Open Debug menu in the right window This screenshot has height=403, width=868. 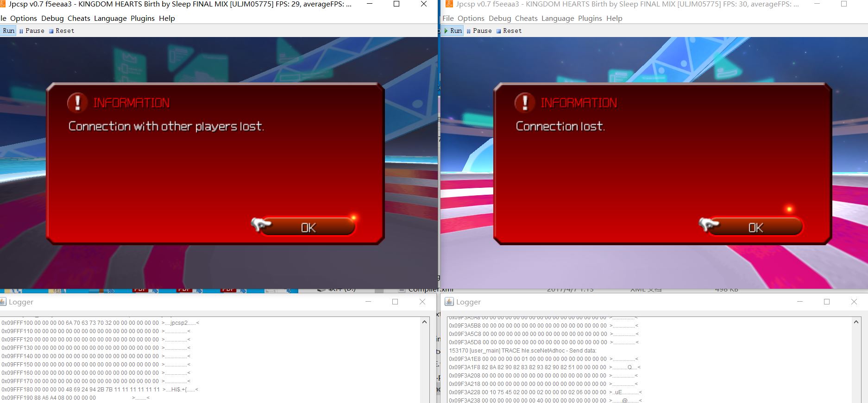point(500,19)
